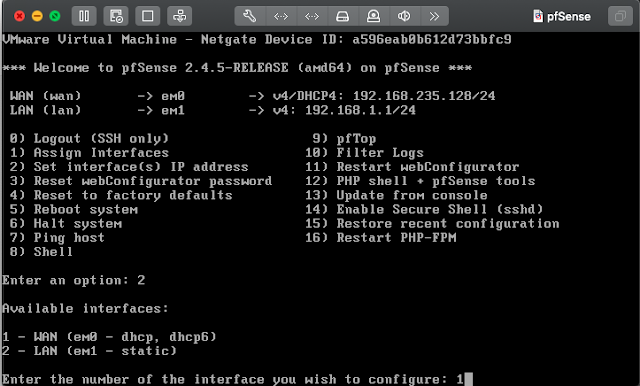Click the 'Reboot system' console line
Viewport: 640px width, 386px height.
(x=74, y=209)
